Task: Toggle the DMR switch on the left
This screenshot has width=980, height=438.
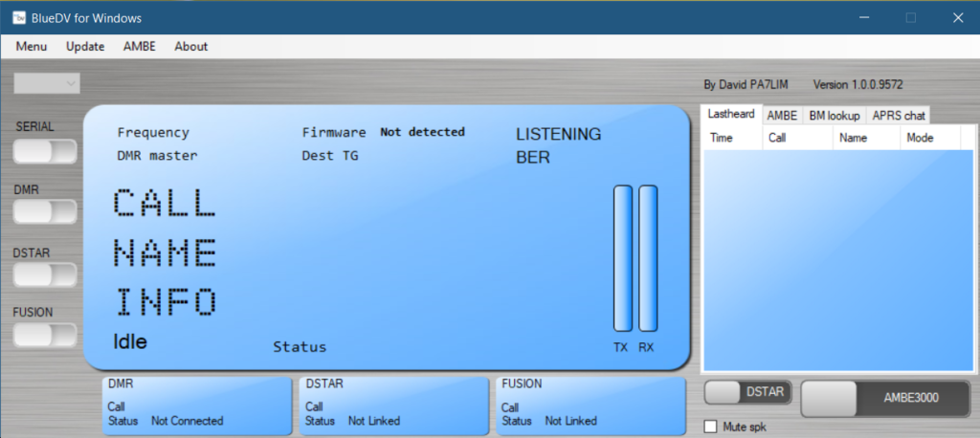Action: click(45, 211)
